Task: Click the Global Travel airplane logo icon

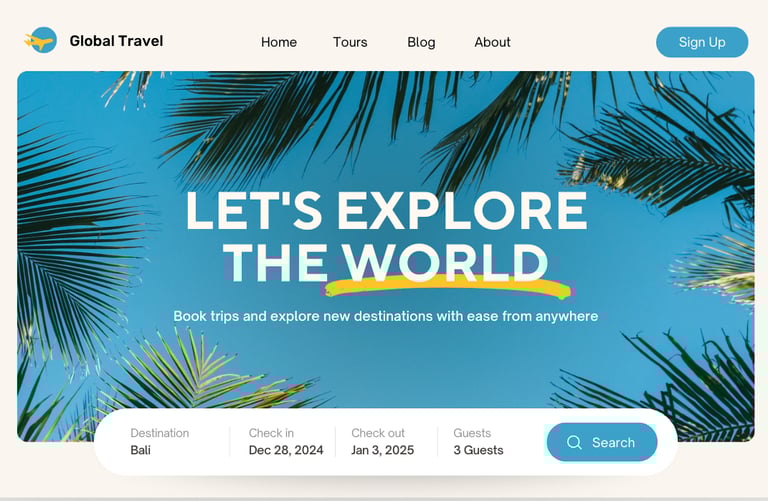Action: tap(41, 40)
